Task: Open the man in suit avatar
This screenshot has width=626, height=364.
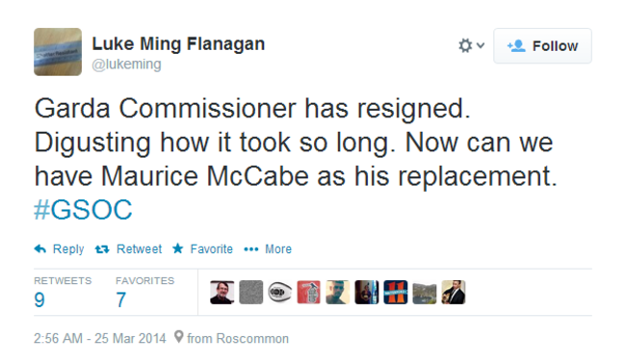Action: (x=454, y=292)
